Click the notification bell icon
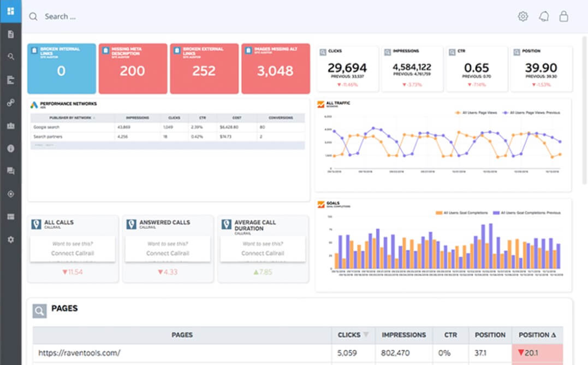588x365 pixels. tap(543, 16)
